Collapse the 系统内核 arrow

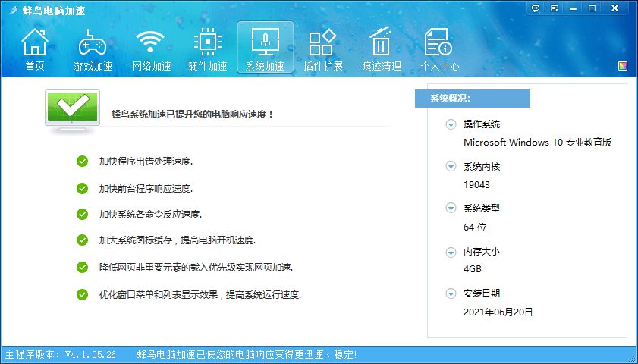(451, 166)
